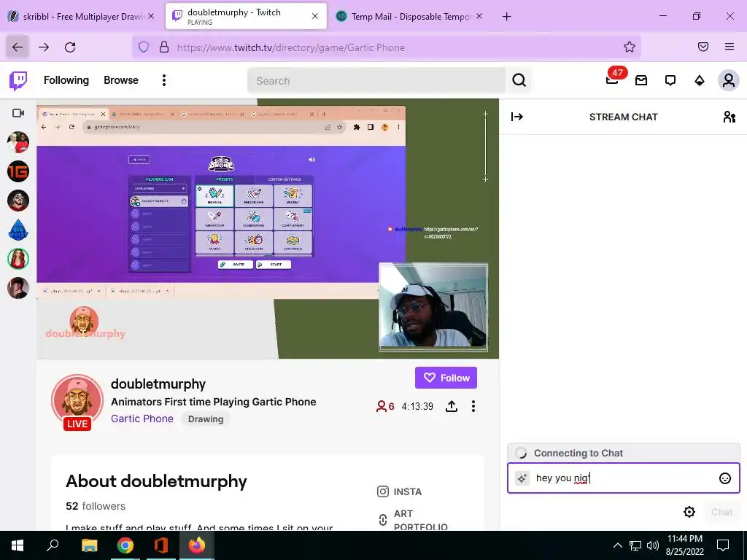The image size is (747, 560).
Task: Open the Gartic Phone category link
Action: pos(142,419)
